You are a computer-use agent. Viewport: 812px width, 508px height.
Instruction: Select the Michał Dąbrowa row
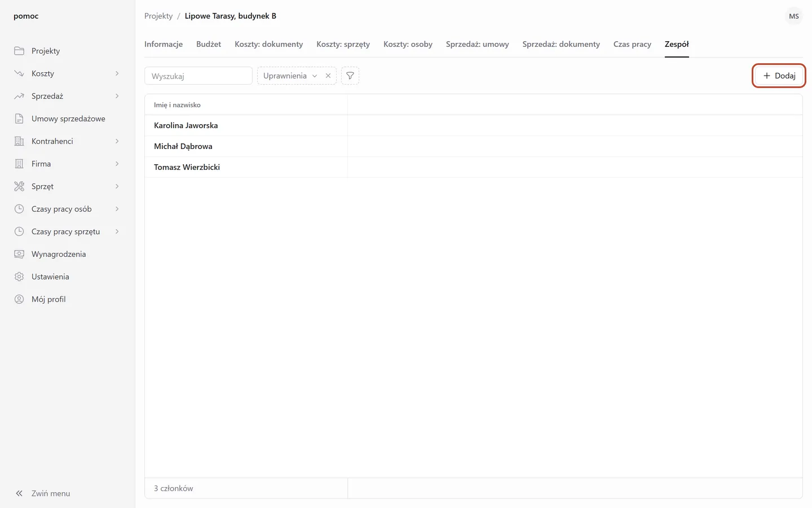coord(474,146)
